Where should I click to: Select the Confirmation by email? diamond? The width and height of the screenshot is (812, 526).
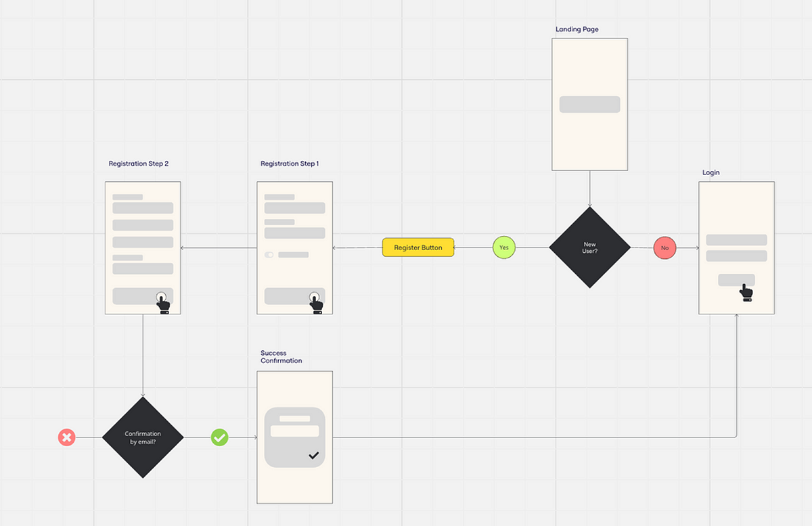pos(142,437)
